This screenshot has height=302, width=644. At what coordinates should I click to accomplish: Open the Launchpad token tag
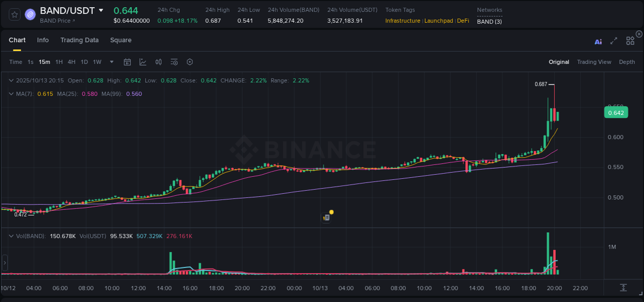(x=439, y=21)
